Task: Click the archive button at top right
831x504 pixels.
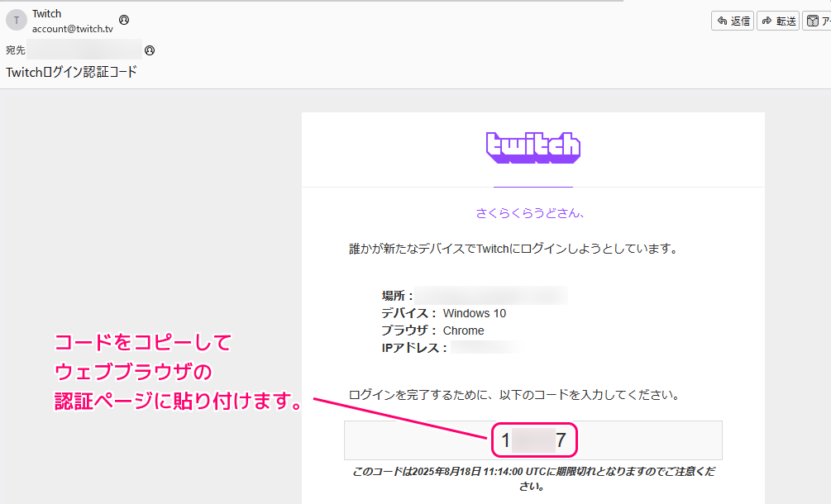Action: [x=817, y=21]
